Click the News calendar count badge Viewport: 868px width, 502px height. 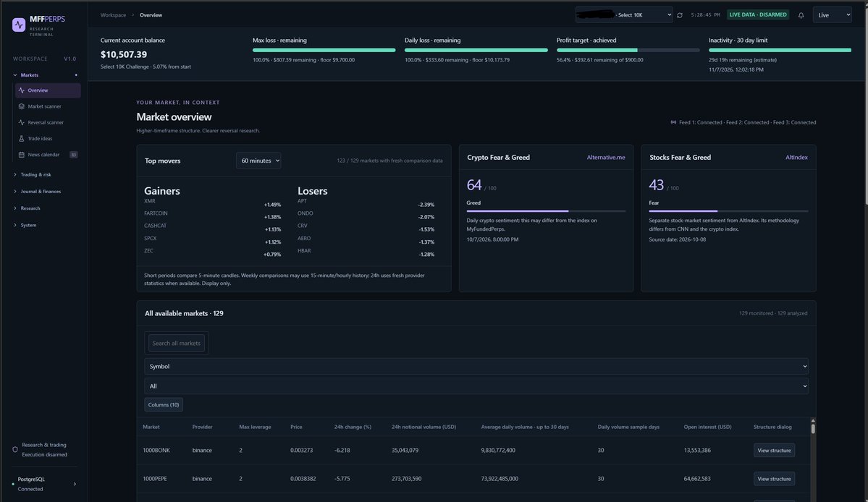click(73, 155)
